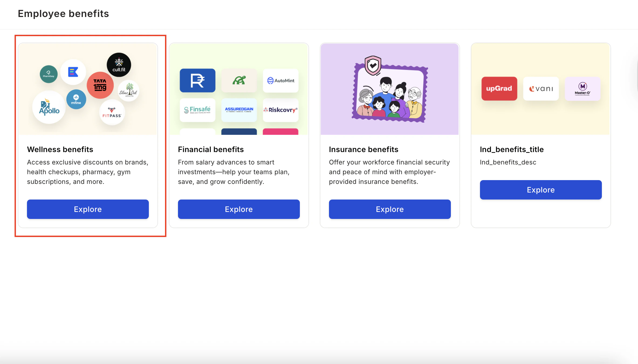638x364 pixels.
Task: Click the FITPASS logo circle
Action: pos(112,112)
